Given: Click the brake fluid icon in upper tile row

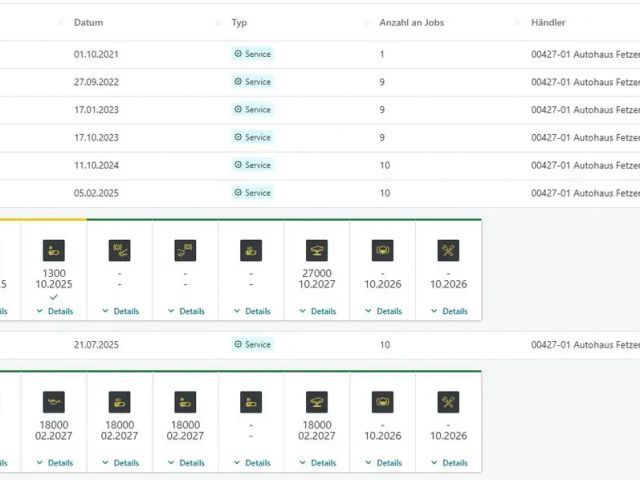Looking at the screenshot, I should tap(382, 250).
